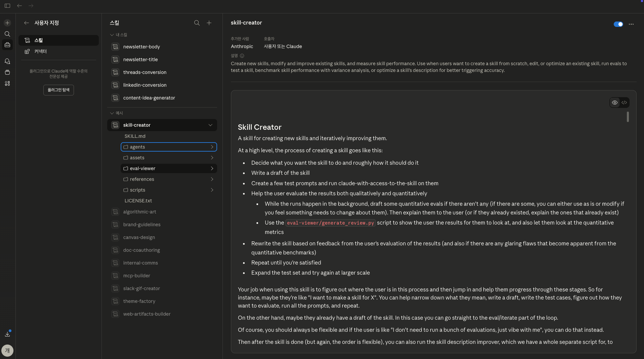Open the SKILL.md file

(x=135, y=136)
